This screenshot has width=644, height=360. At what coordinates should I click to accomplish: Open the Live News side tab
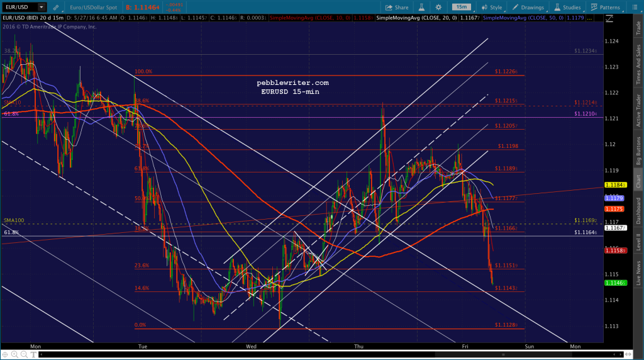tap(638, 273)
